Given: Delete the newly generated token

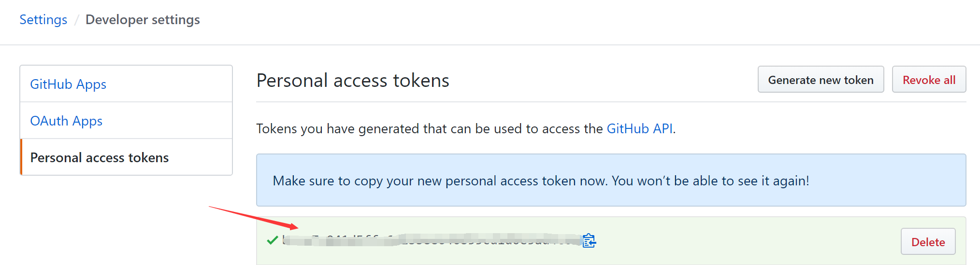Looking at the screenshot, I should [x=928, y=242].
